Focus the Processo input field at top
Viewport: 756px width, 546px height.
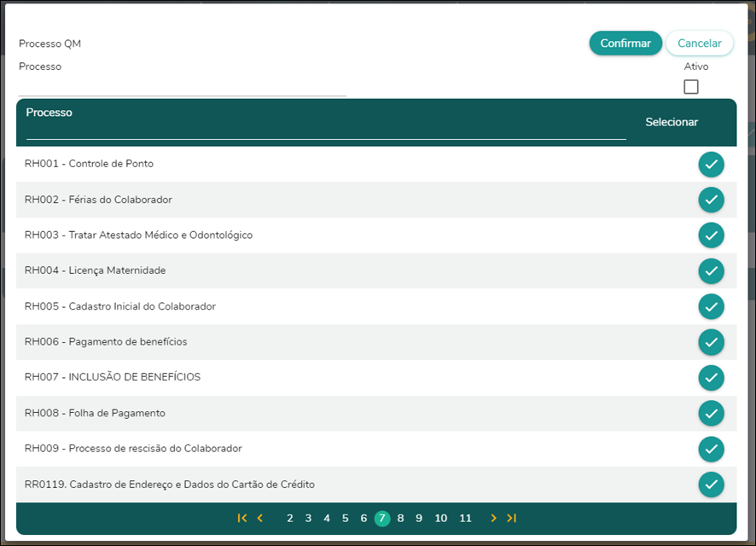coord(182,86)
